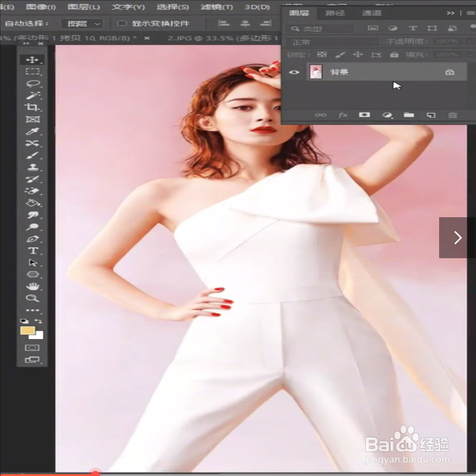Open the 正常 blend mode dropdown
This screenshot has width=476, height=476.
(x=332, y=42)
